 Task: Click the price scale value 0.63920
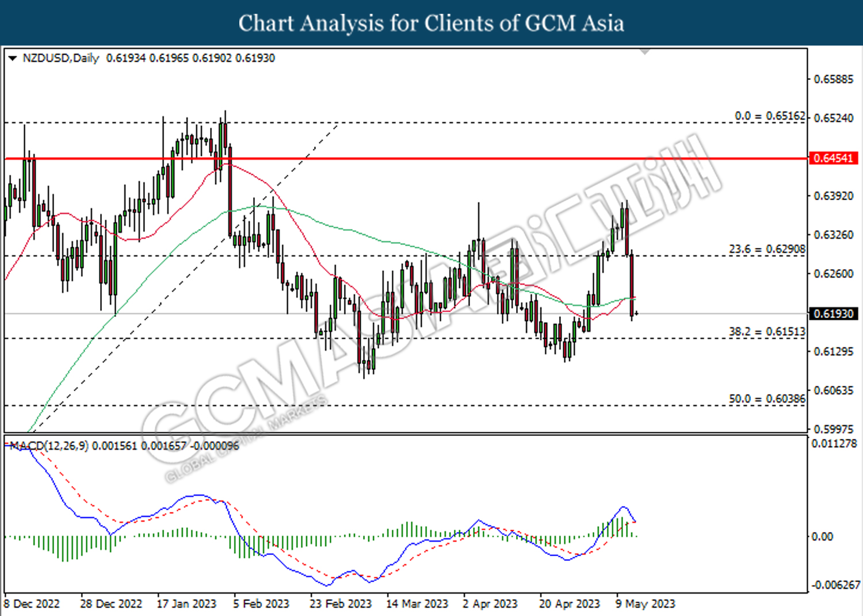(x=834, y=196)
